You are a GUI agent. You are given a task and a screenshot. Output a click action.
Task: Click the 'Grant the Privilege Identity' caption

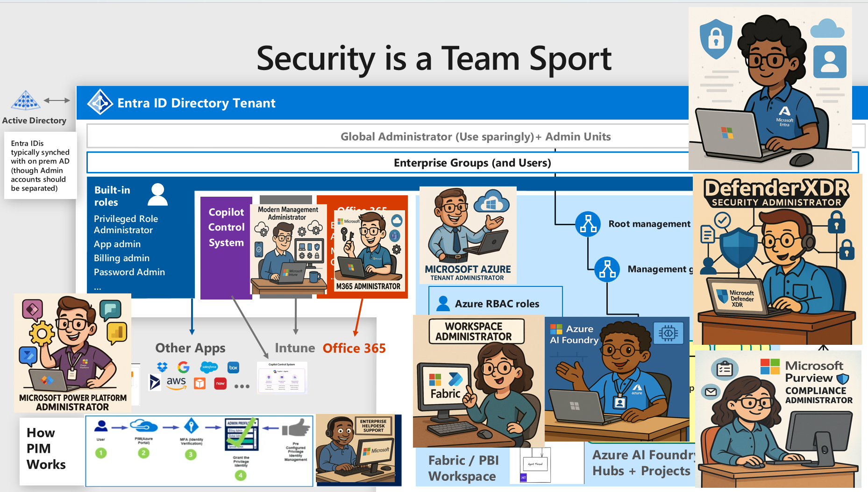pos(241,462)
